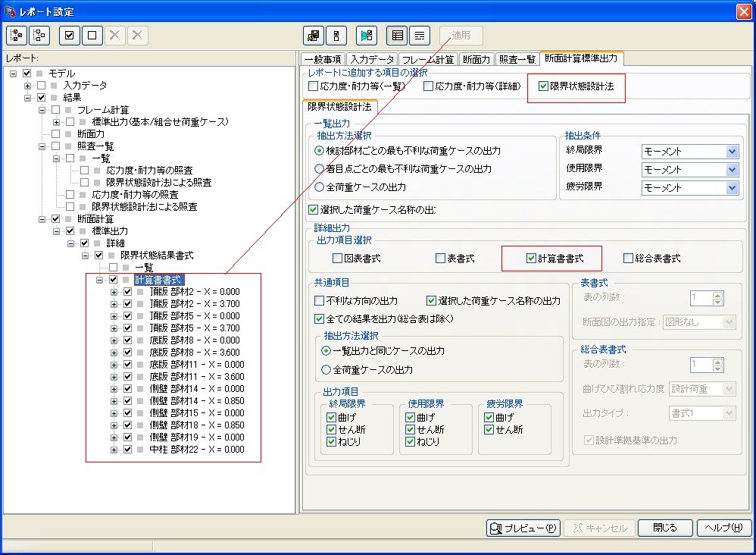This screenshot has height=555, width=756.
Task: Toggle the 計算書式 output checkbox
Action: pyautogui.click(x=531, y=259)
